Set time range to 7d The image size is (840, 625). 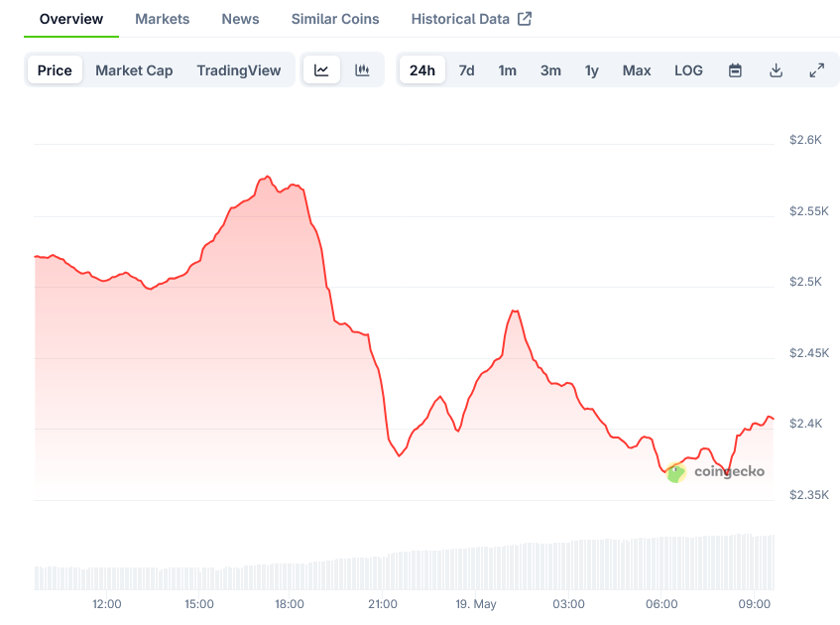[x=466, y=70]
